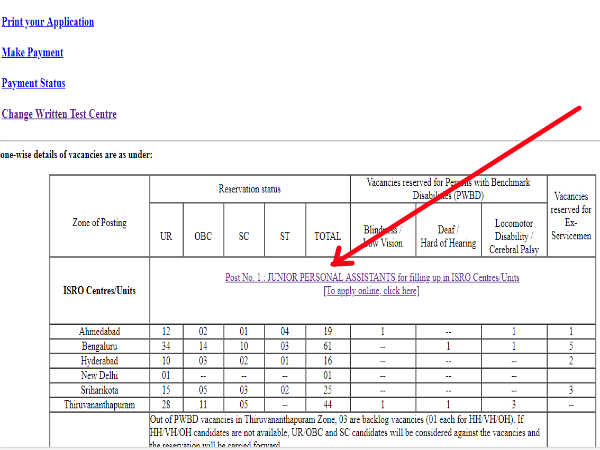Select Bengaluru OBC value 14

click(x=203, y=346)
